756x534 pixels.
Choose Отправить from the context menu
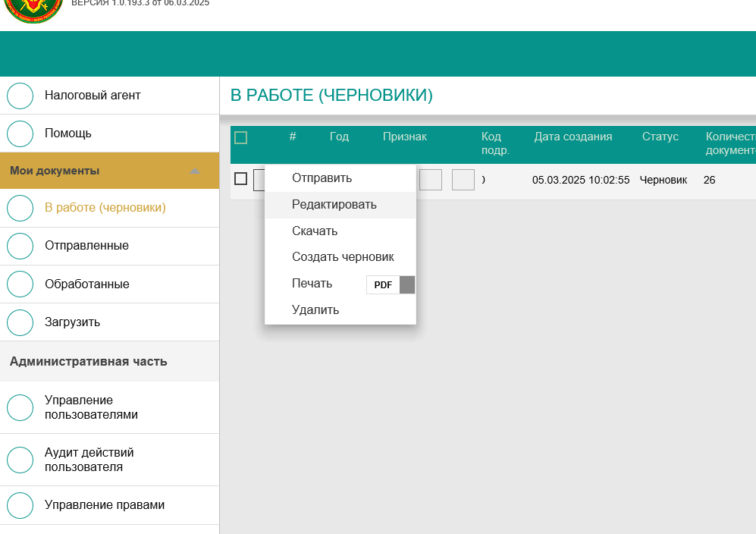coord(322,178)
